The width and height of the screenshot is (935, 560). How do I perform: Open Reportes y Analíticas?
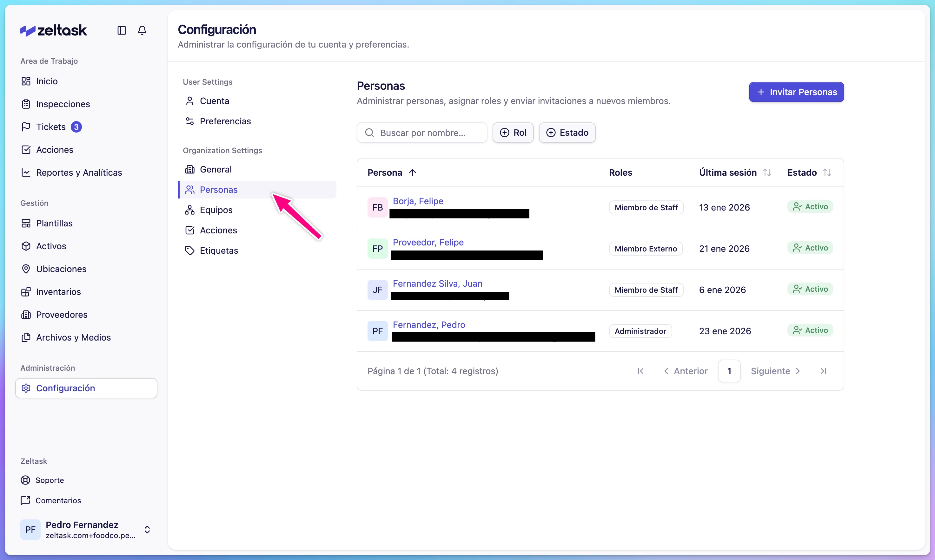click(x=79, y=173)
